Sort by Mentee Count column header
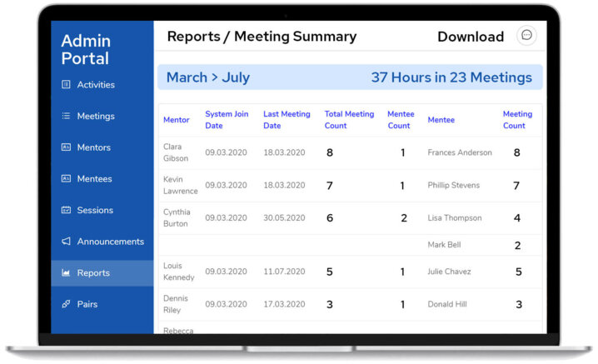598x364 pixels. coord(401,120)
